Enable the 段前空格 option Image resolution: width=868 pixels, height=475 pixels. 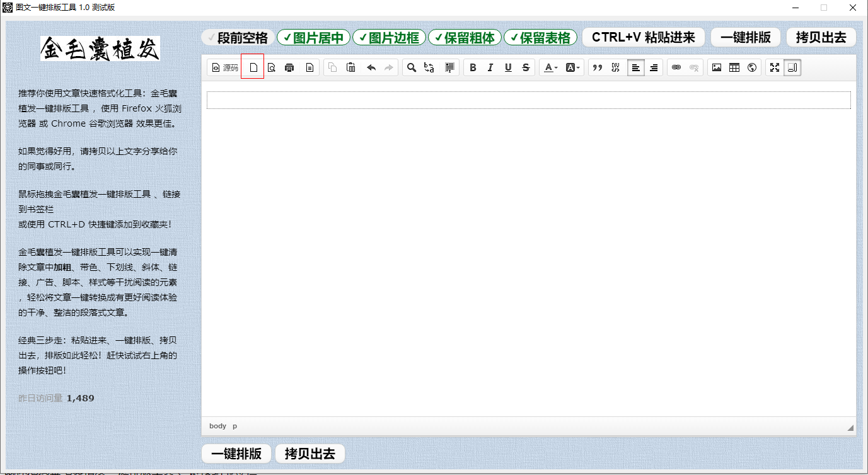coord(238,38)
